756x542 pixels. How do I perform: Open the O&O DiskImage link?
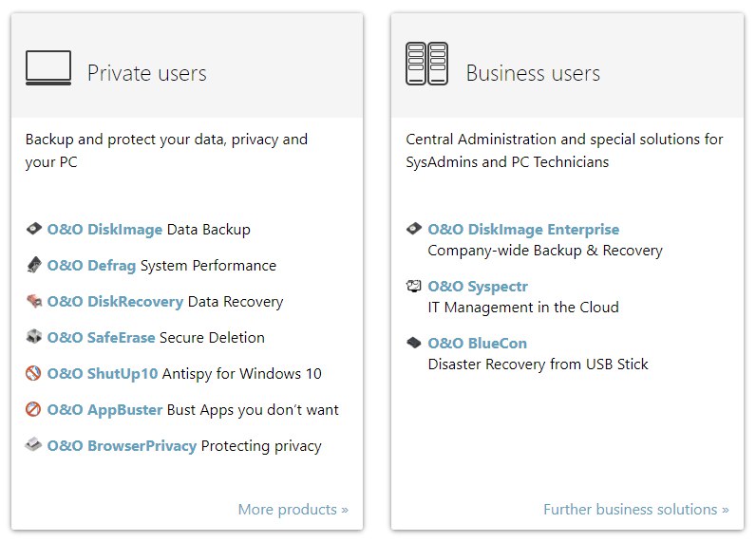104,230
